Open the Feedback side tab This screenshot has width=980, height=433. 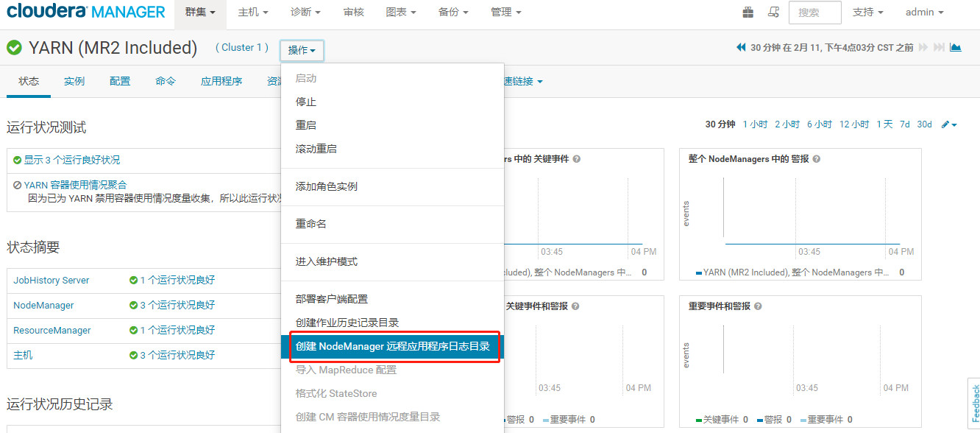pyautogui.click(x=975, y=402)
